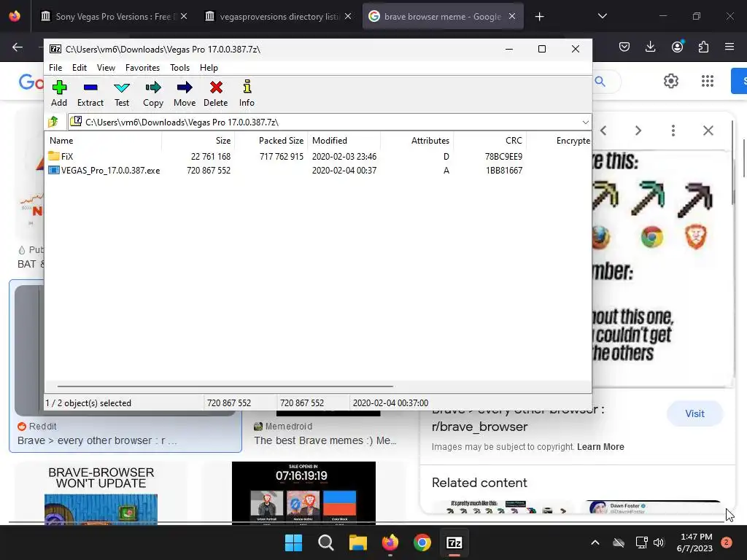This screenshot has width=747, height=560.
Task: Open the Firefox downloads panel
Action: (x=650, y=47)
